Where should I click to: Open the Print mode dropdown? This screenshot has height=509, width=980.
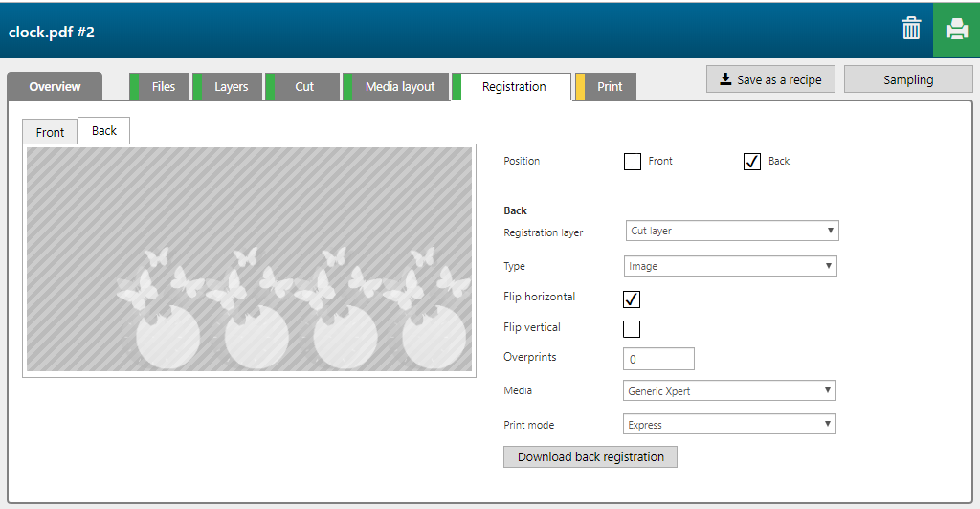click(x=729, y=425)
